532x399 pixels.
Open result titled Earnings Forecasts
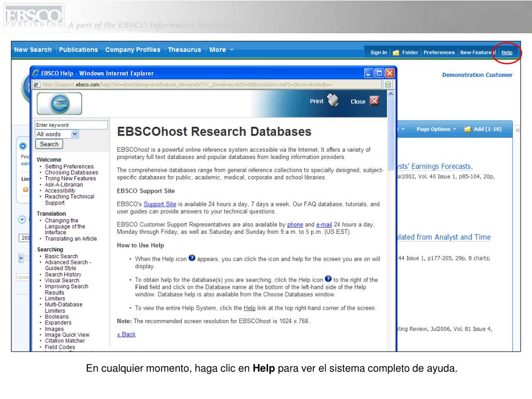tap(435, 166)
